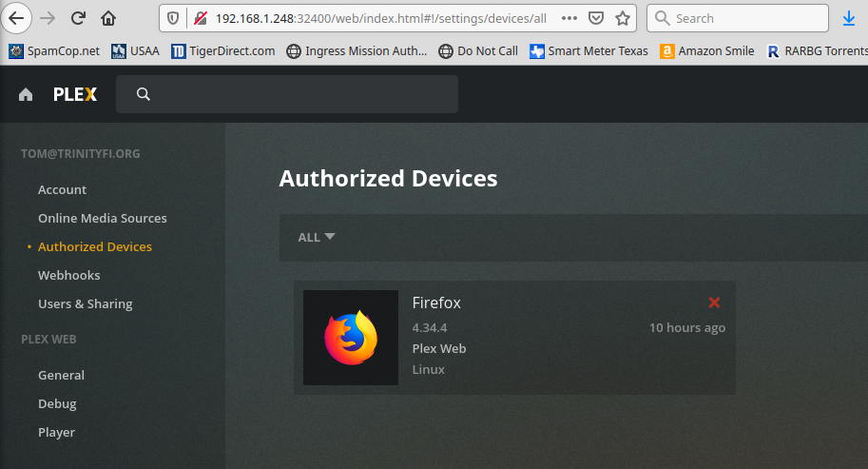This screenshot has height=469, width=868.
Task: Expand the ALL devices filter dropdown
Action: coord(317,237)
